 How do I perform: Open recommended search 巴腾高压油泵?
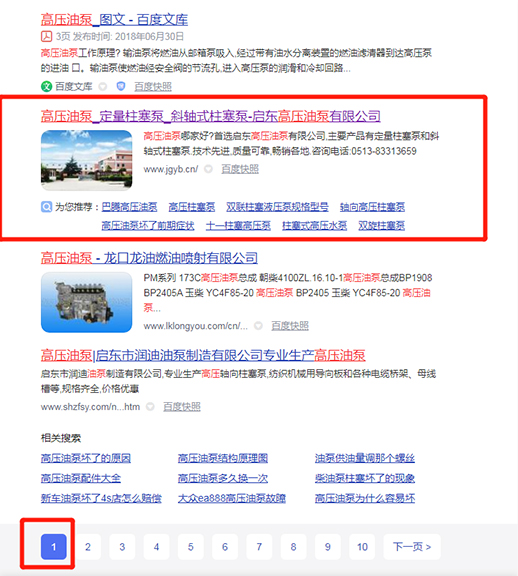point(129,207)
